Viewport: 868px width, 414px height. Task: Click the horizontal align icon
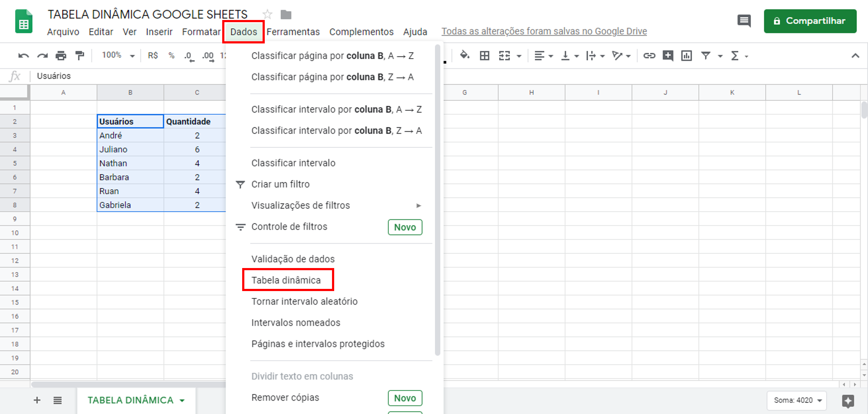(x=539, y=56)
